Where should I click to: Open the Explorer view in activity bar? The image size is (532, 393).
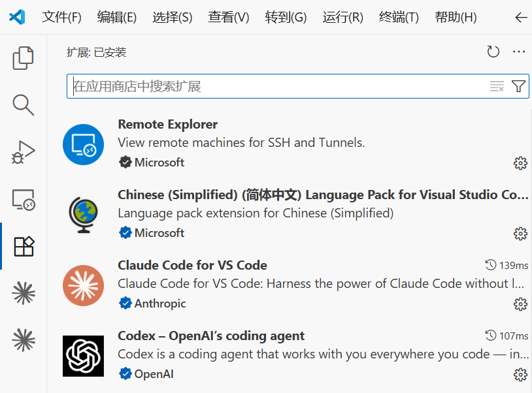[23, 58]
